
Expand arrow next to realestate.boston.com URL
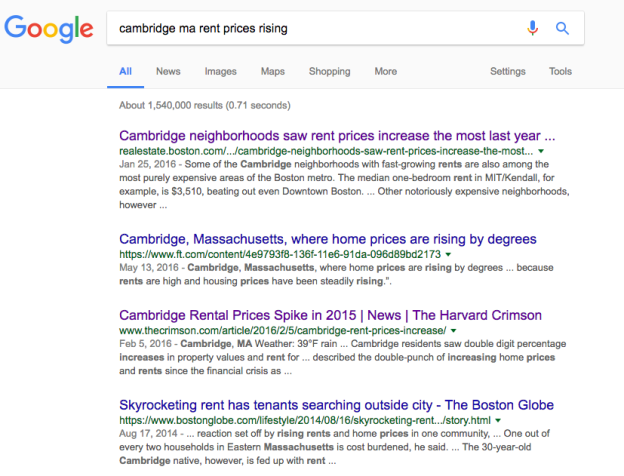541,151
